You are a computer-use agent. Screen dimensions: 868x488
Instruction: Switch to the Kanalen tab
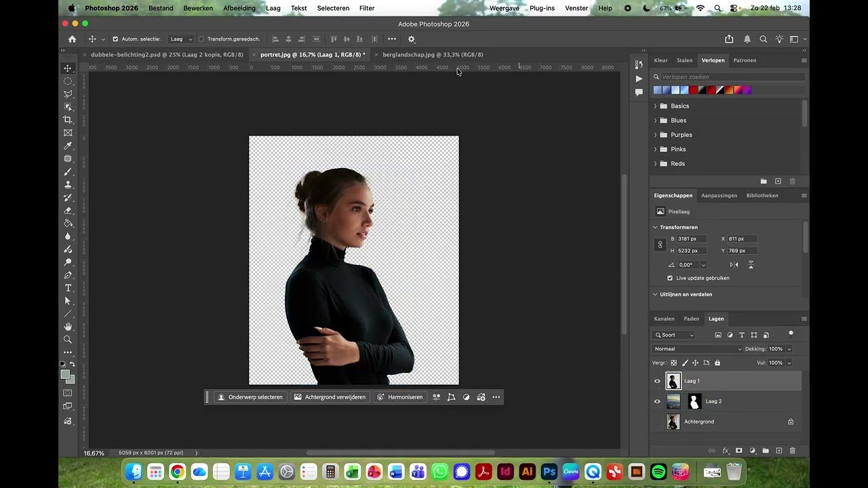[664, 319]
